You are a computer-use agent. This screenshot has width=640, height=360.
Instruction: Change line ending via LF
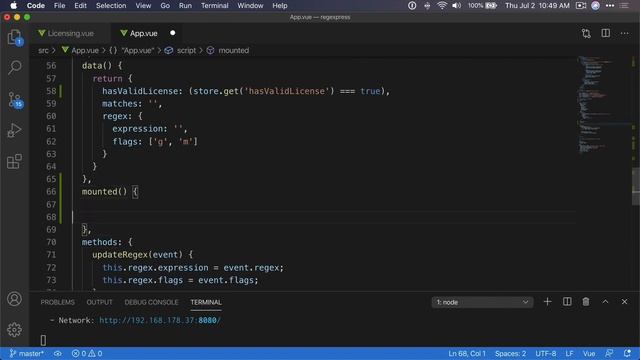[x=569, y=353]
